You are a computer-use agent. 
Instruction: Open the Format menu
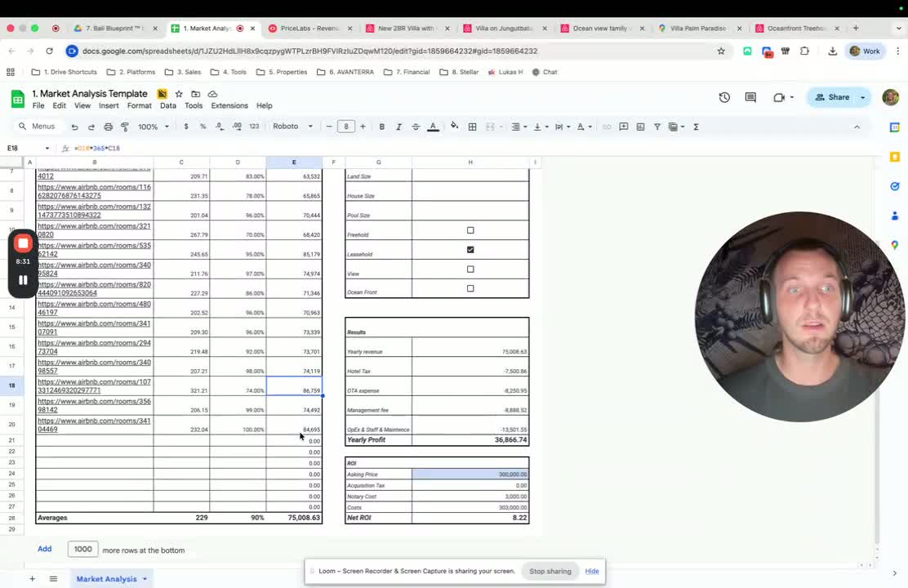[x=139, y=105]
